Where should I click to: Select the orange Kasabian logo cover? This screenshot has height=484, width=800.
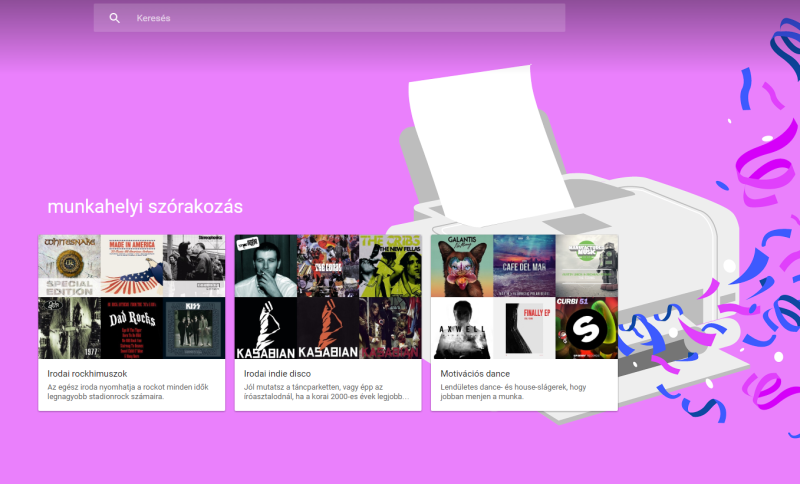[x=328, y=328]
